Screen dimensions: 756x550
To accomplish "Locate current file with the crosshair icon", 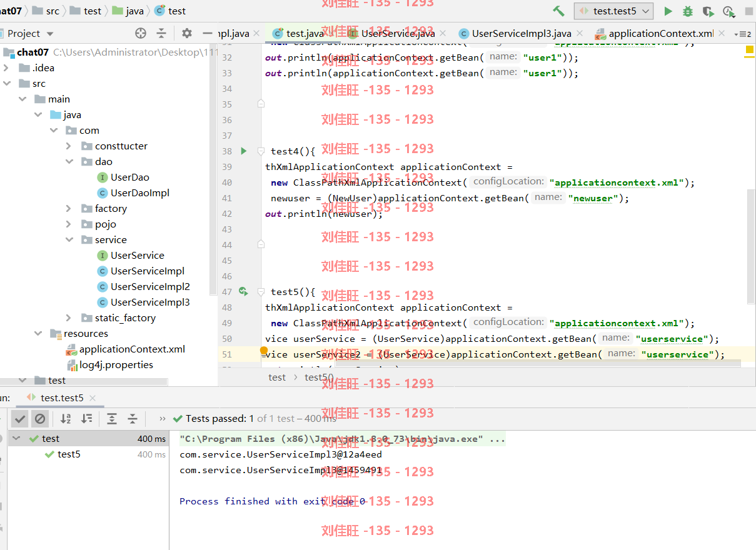I will (141, 34).
